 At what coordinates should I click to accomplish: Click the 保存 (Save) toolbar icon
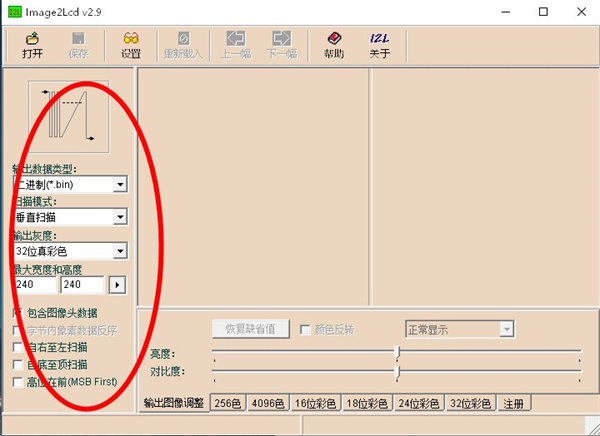click(79, 45)
